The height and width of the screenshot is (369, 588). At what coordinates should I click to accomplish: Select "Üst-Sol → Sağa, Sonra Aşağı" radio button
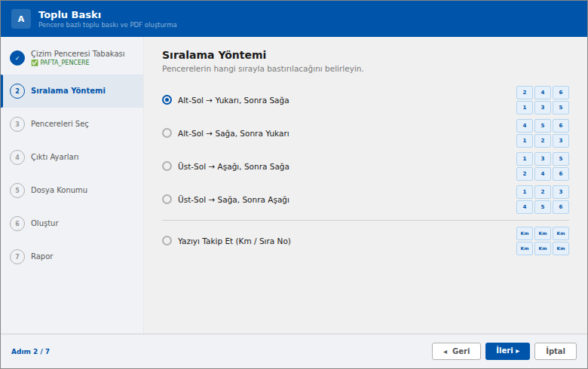167,199
